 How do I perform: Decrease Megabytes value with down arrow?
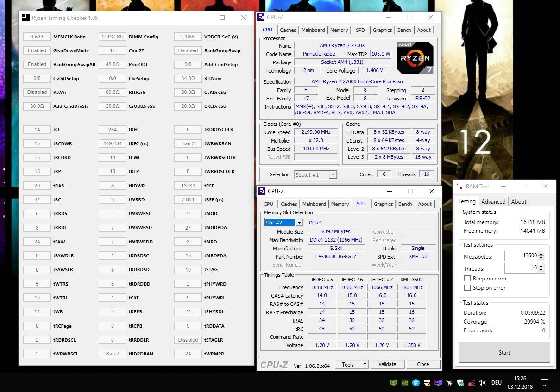(x=541, y=258)
